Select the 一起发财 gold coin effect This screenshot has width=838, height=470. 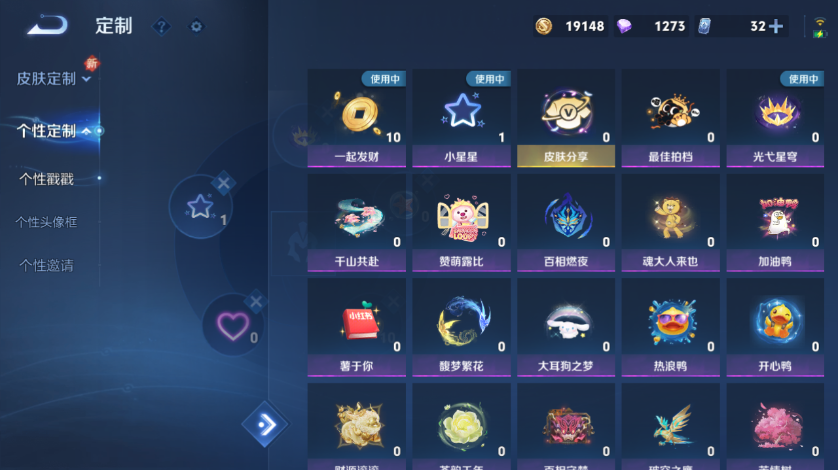point(356,118)
